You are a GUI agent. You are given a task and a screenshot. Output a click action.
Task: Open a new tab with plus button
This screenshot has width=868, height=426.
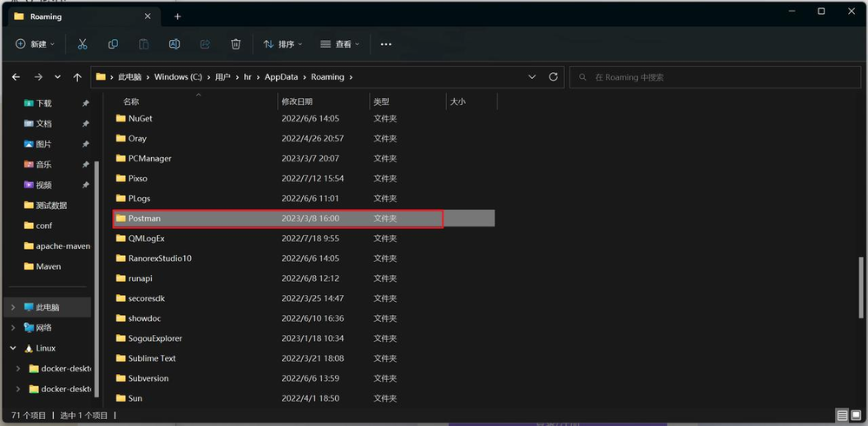coord(177,16)
